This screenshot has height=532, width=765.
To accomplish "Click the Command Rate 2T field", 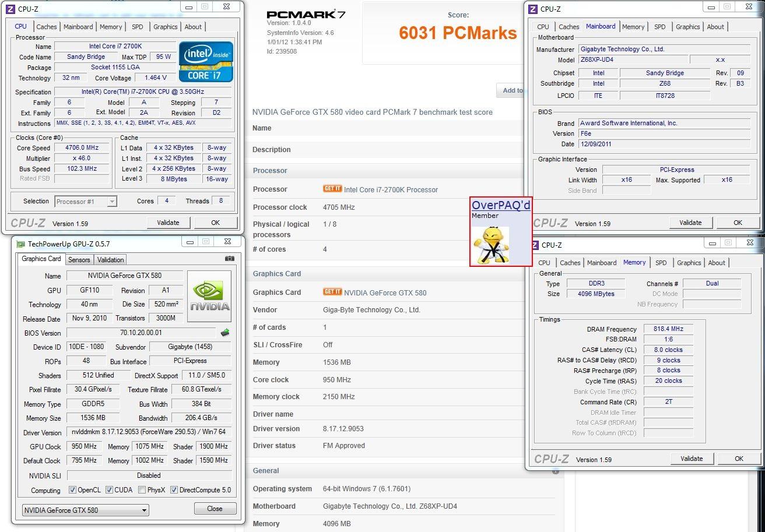I will 669,402.
